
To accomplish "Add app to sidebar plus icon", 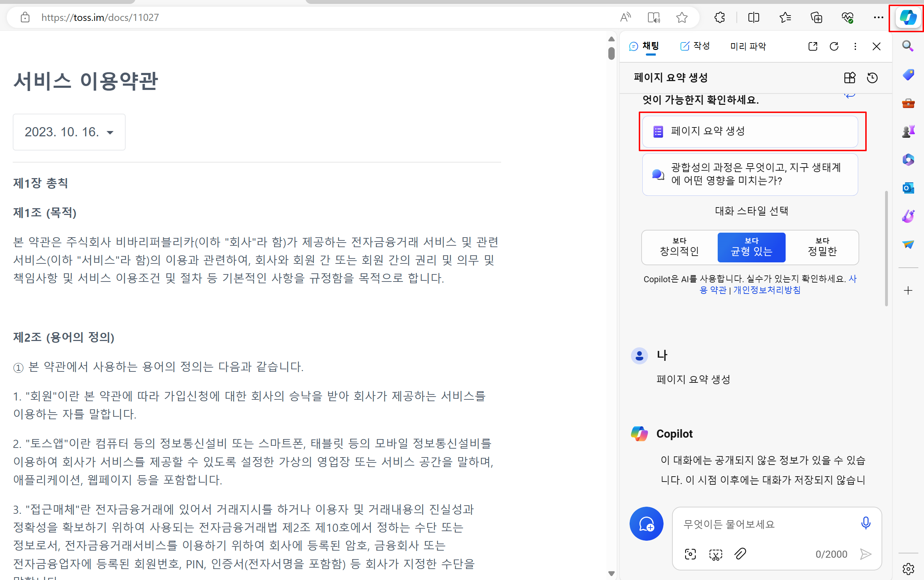I will [x=908, y=290].
